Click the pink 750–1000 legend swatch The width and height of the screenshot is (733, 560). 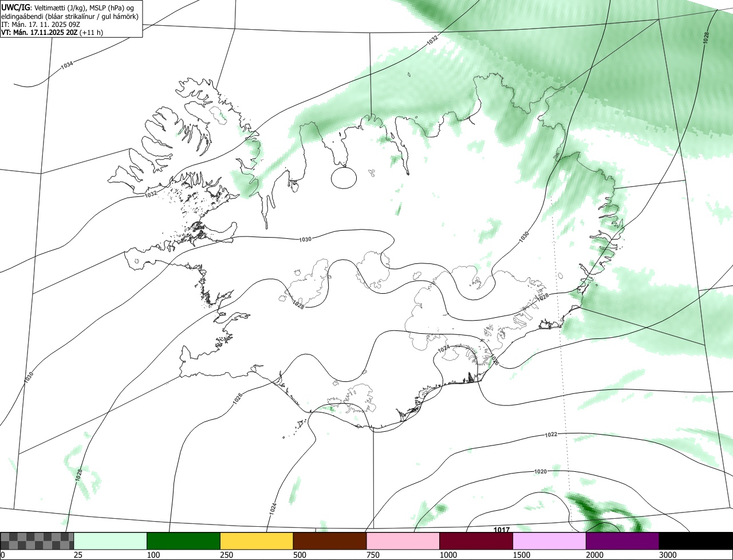click(x=403, y=541)
